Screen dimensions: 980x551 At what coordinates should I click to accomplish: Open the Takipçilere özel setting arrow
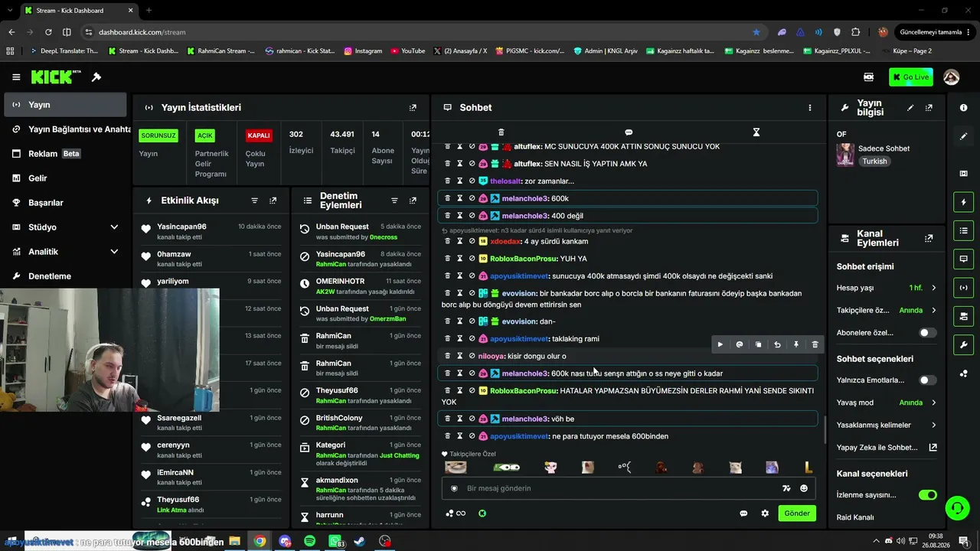[x=933, y=311]
